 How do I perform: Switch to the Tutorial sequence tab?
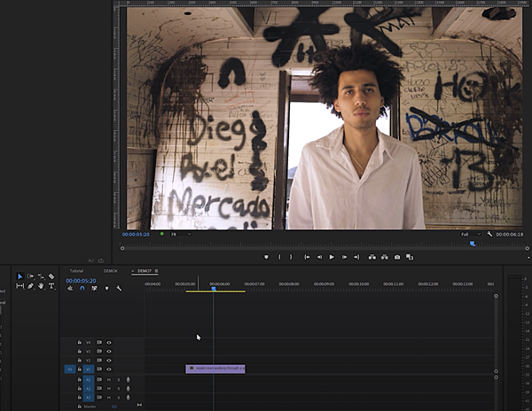76,271
